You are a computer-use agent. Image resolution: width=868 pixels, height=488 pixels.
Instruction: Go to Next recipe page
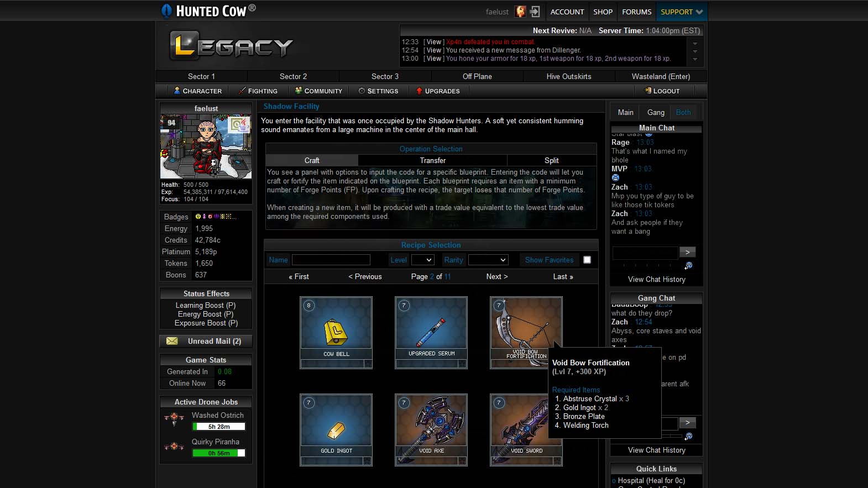pyautogui.click(x=496, y=276)
